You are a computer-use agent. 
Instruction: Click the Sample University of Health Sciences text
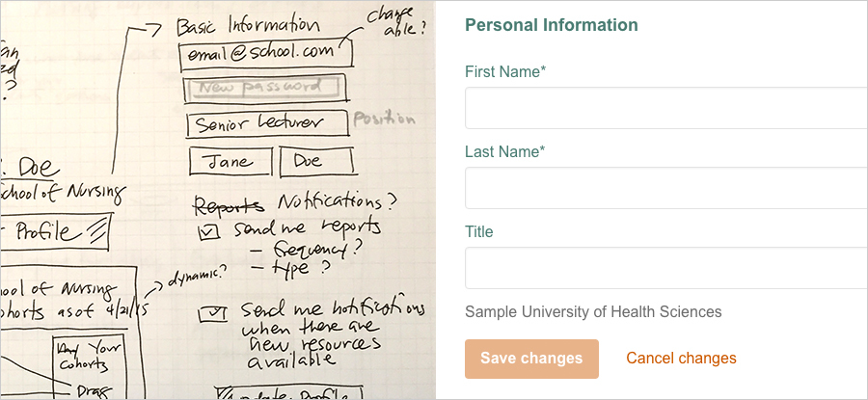[x=593, y=312]
